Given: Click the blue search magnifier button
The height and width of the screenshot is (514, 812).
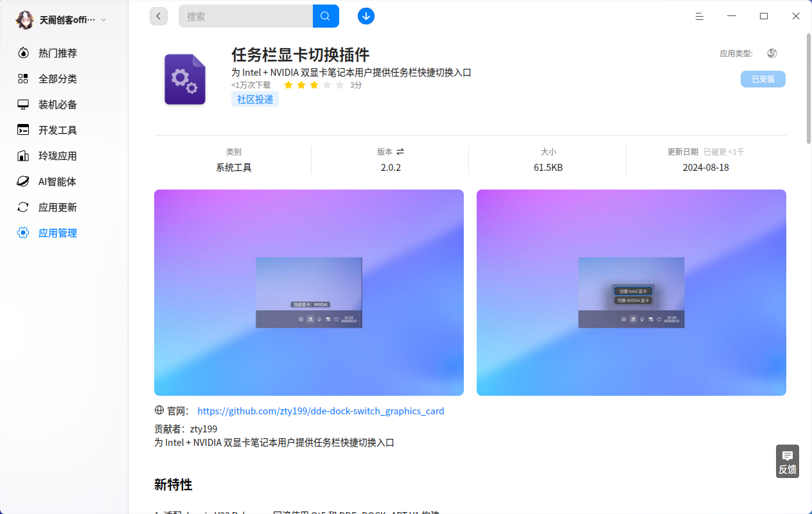Looking at the screenshot, I should [x=326, y=16].
